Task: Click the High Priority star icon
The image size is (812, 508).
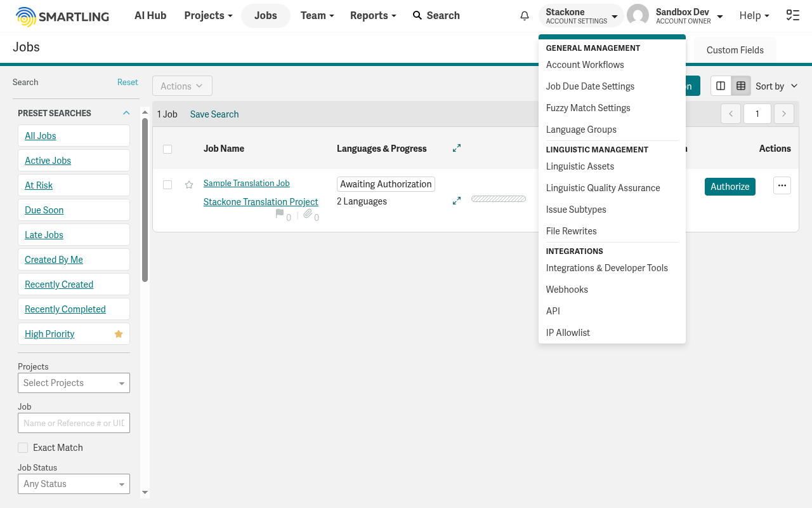Action: [x=119, y=334]
